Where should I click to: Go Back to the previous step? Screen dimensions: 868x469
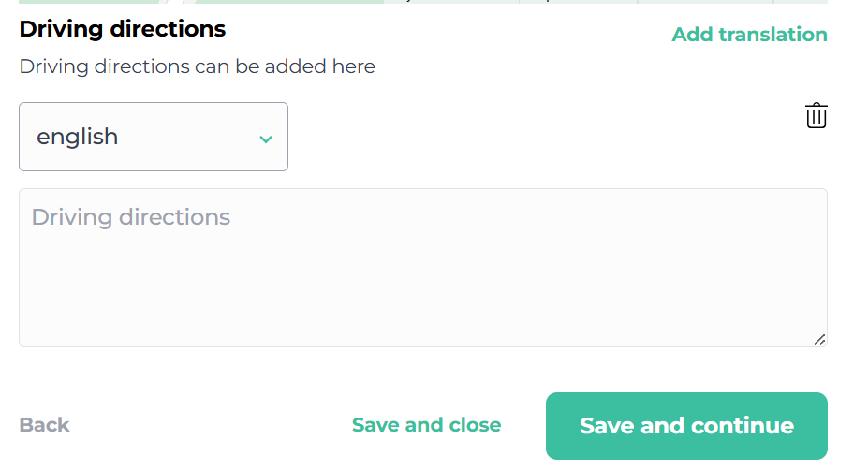tap(44, 425)
